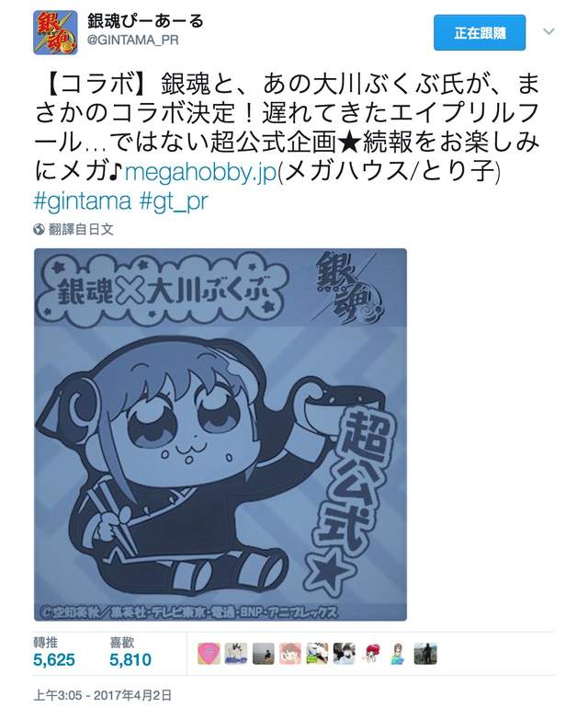Open the brown-haired girl liker avatar
This screenshot has width=588, height=708.
[x=399, y=654]
